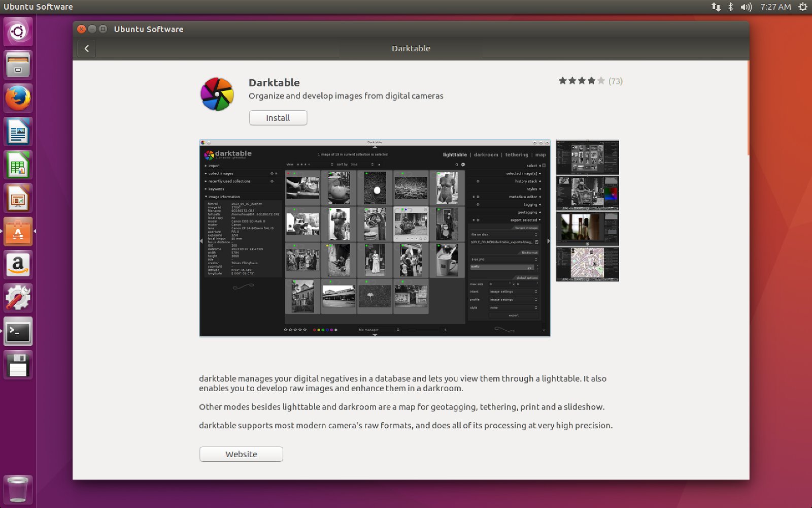
Task: Toggle the red color label on the first thumbnail
Action: pos(288,173)
